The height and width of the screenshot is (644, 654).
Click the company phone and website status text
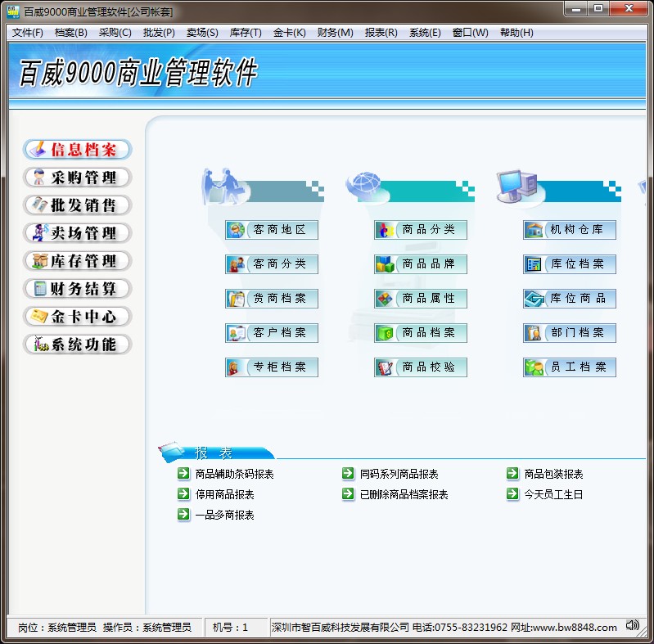pos(444,628)
